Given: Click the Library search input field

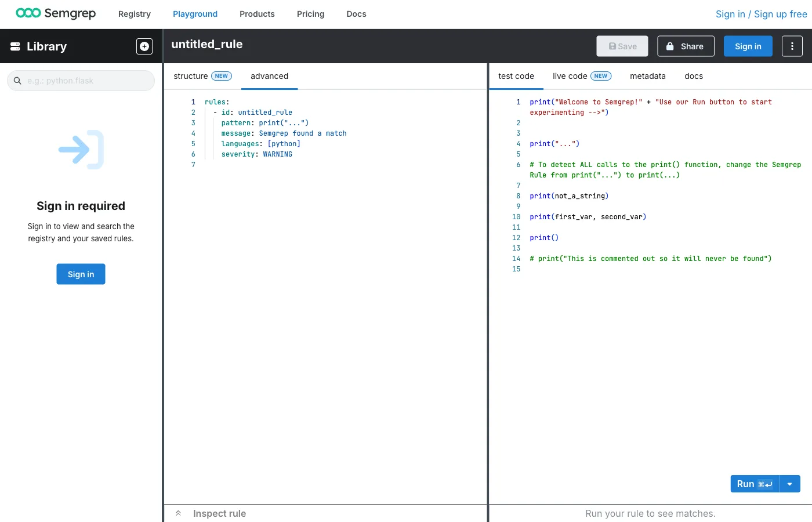Looking at the screenshot, I should tap(81, 80).
